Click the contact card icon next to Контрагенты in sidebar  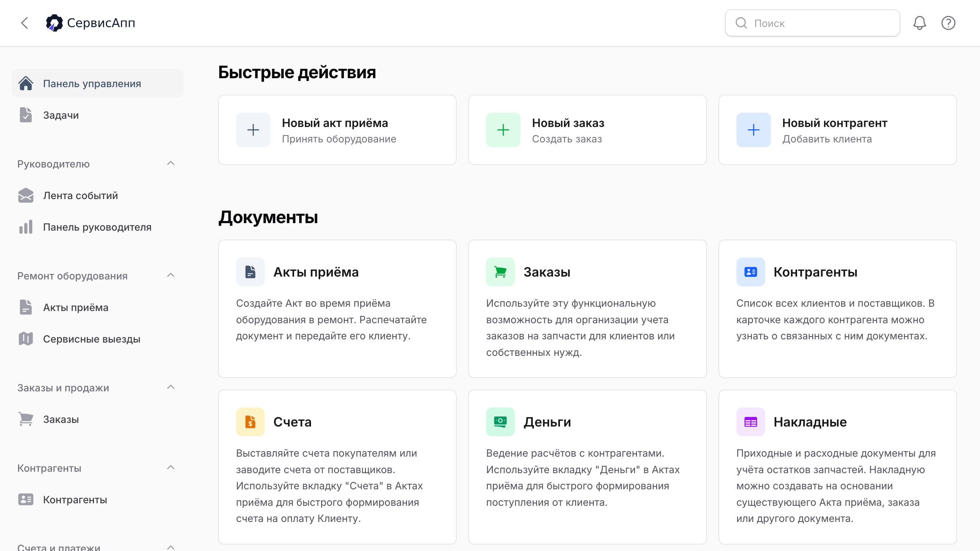(25, 500)
